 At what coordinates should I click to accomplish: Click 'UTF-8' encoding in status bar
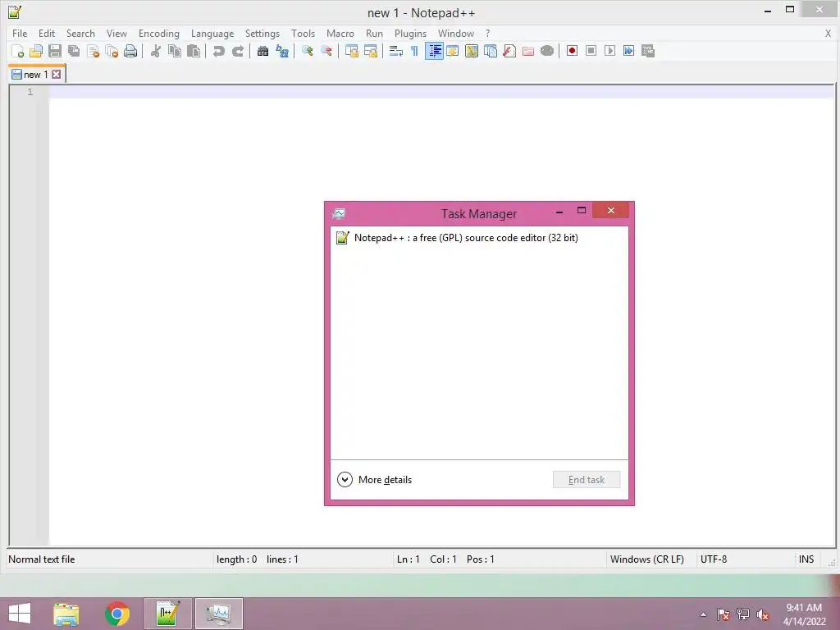[x=714, y=559]
